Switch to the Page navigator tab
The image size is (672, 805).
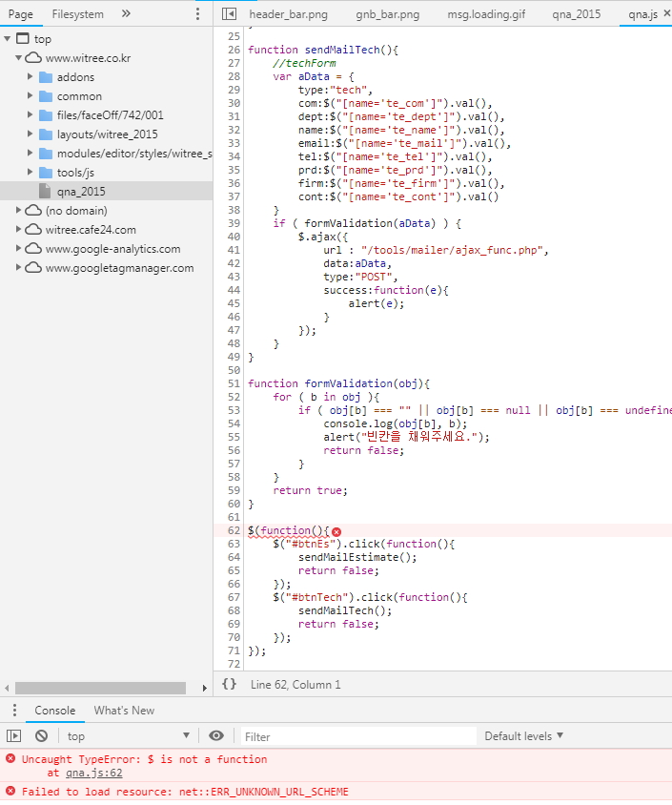pos(21,14)
